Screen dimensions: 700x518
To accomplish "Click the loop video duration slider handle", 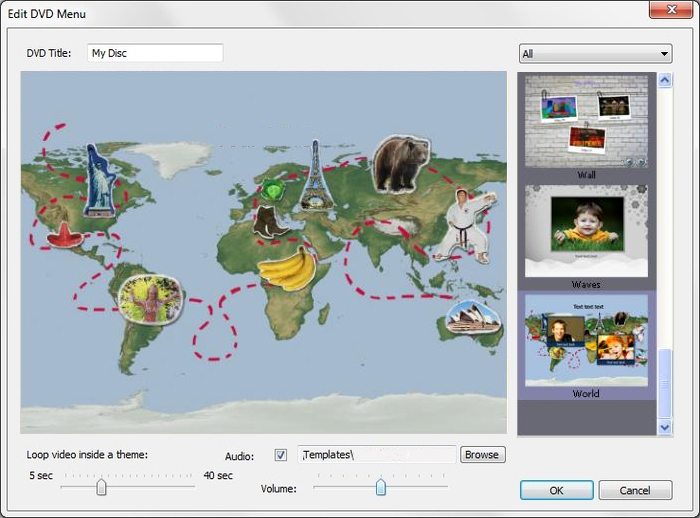I will 101,487.
